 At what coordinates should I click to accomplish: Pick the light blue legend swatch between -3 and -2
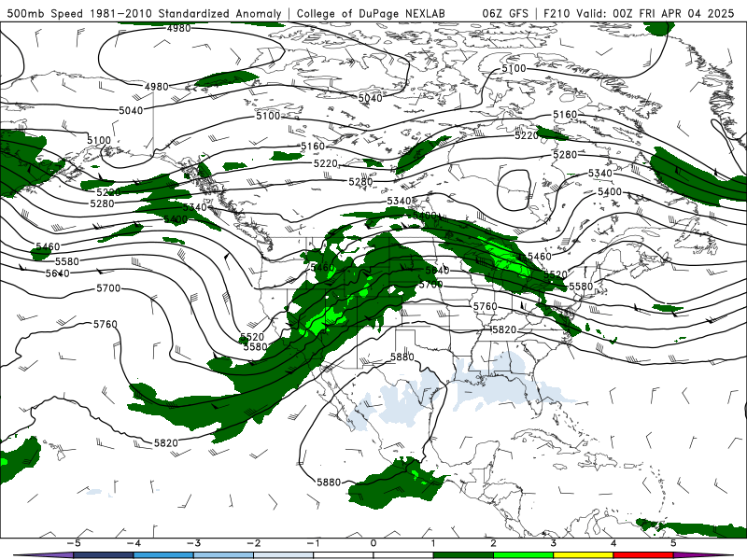pos(223,555)
